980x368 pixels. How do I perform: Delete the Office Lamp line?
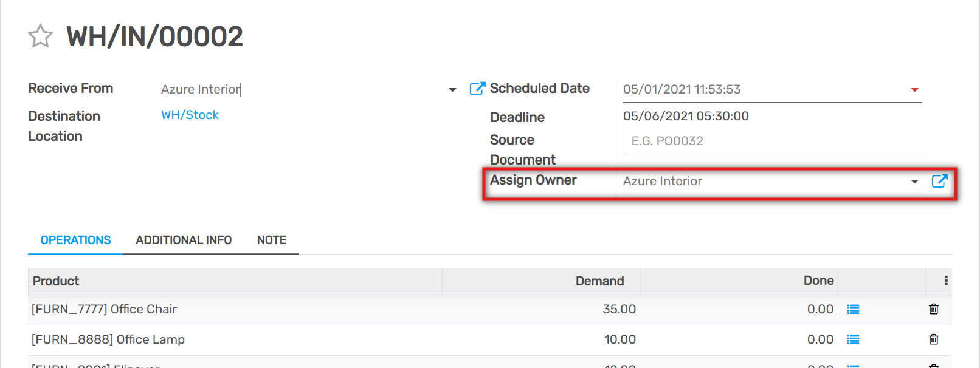tap(933, 339)
